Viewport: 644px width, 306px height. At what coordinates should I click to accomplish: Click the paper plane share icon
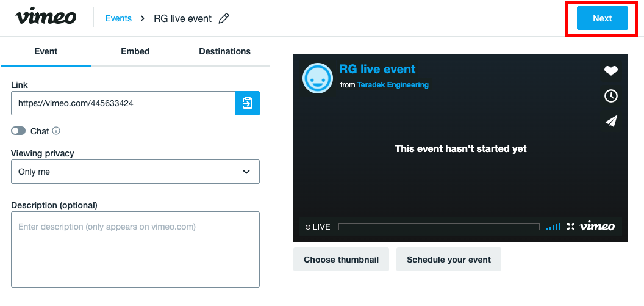[x=610, y=121]
